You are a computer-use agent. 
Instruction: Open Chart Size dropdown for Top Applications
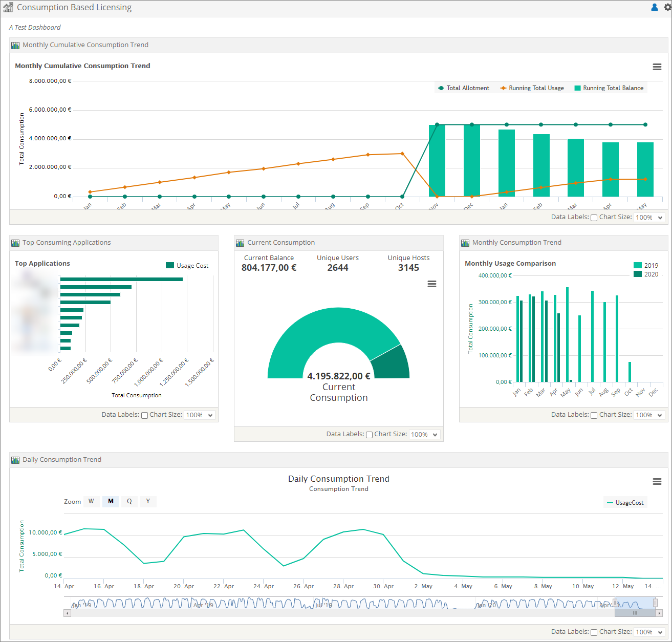[x=199, y=415]
